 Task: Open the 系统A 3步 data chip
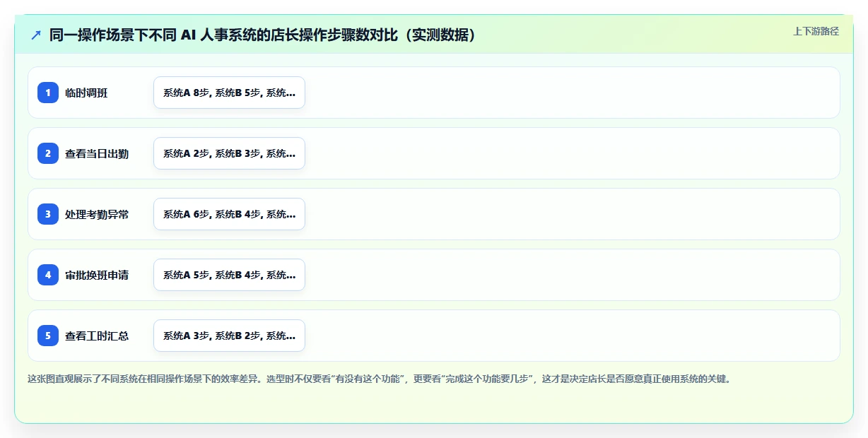click(x=229, y=336)
